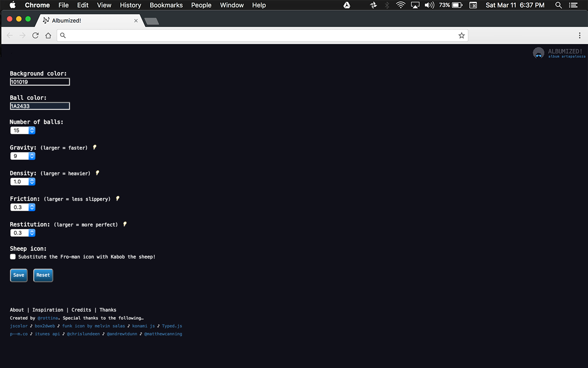Click the input source menu bar icon
Screen dimensions: 588x368
tap(473, 5)
